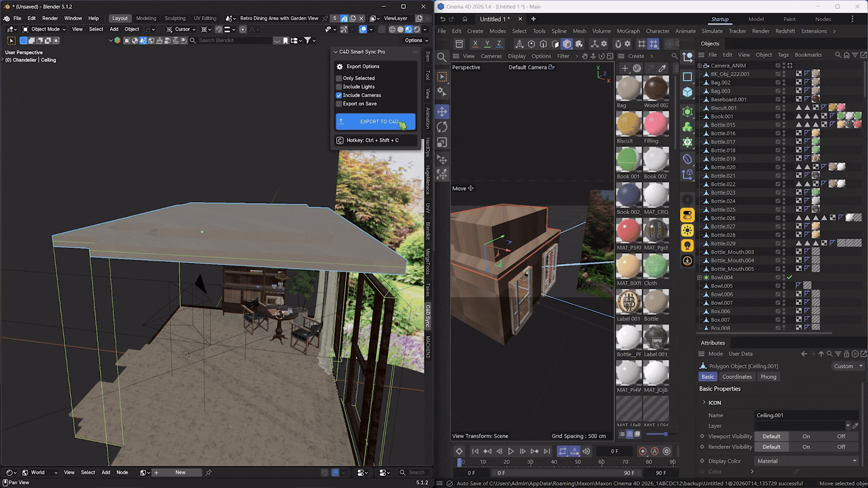868x488 pixels.
Task: Set Renderer Visibility to On
Action: pos(806,447)
